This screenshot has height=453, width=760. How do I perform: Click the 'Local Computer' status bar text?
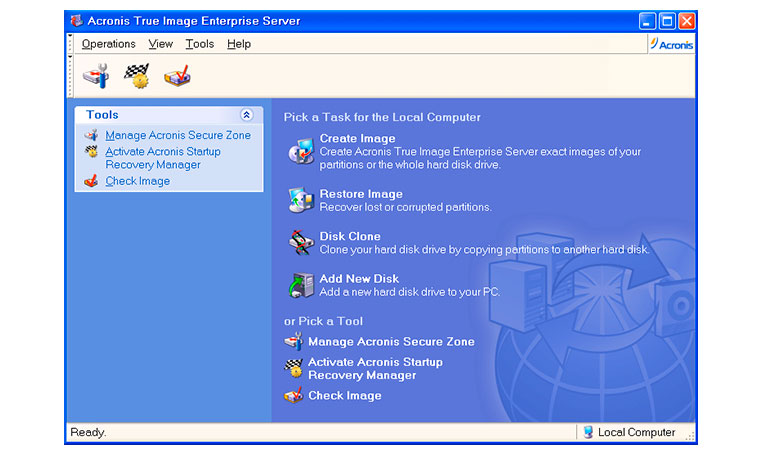636,432
